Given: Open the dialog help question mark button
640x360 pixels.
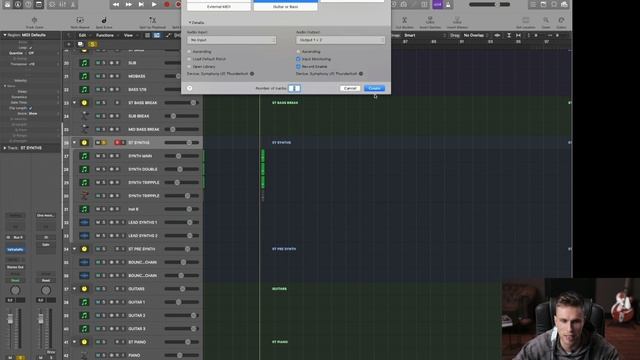Looking at the screenshot, I should [x=190, y=88].
